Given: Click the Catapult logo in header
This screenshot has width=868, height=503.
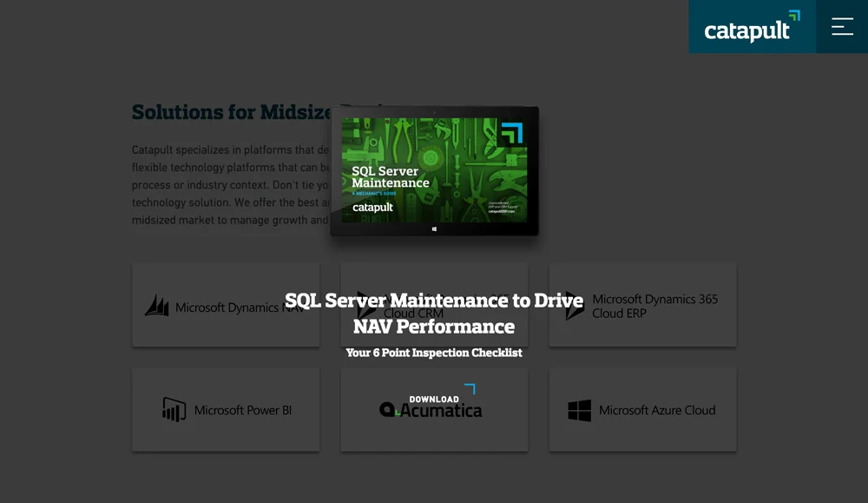Looking at the screenshot, I should (x=752, y=27).
